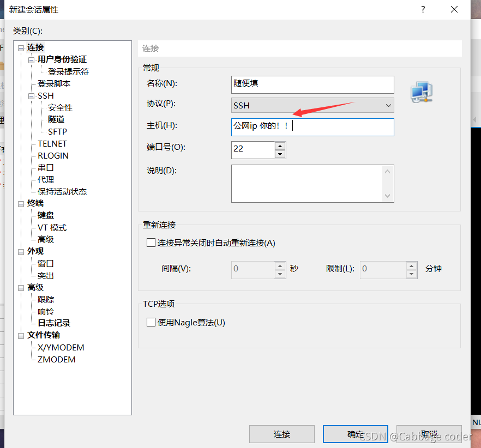Select 用户身份验证 in the tree
This screenshot has width=481, height=448.
[62, 59]
